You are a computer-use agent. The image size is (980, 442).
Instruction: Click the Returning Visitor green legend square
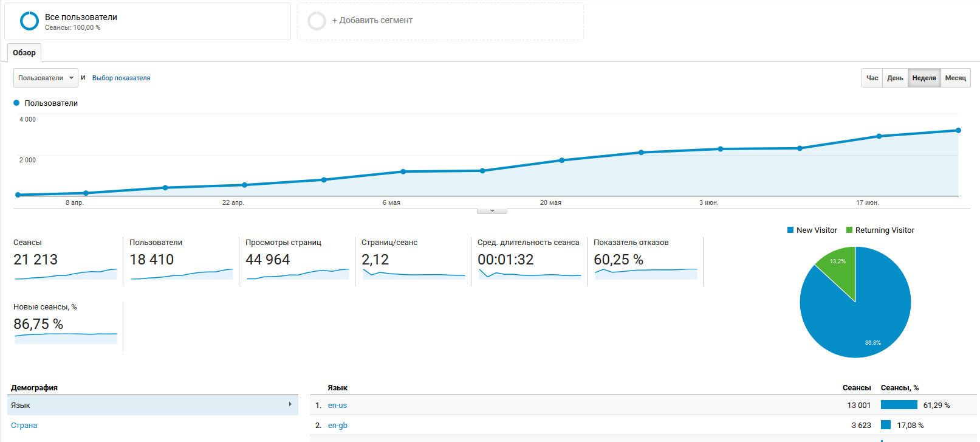[849, 230]
